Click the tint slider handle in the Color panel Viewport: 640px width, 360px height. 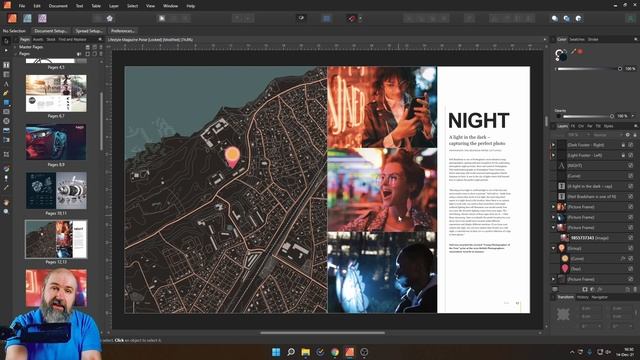620,69
